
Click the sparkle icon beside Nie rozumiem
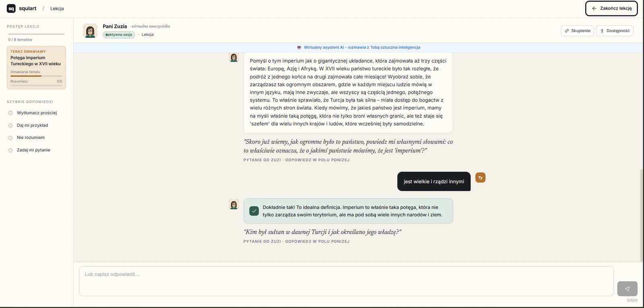(x=10, y=138)
